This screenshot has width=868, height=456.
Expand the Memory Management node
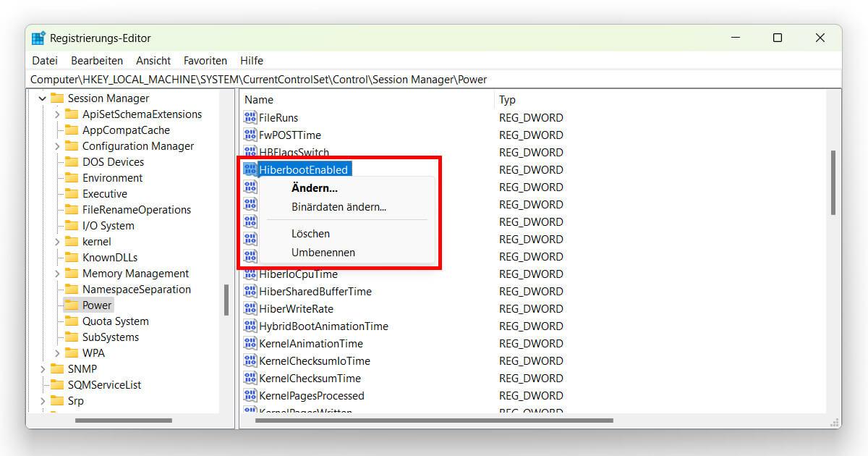(56, 273)
